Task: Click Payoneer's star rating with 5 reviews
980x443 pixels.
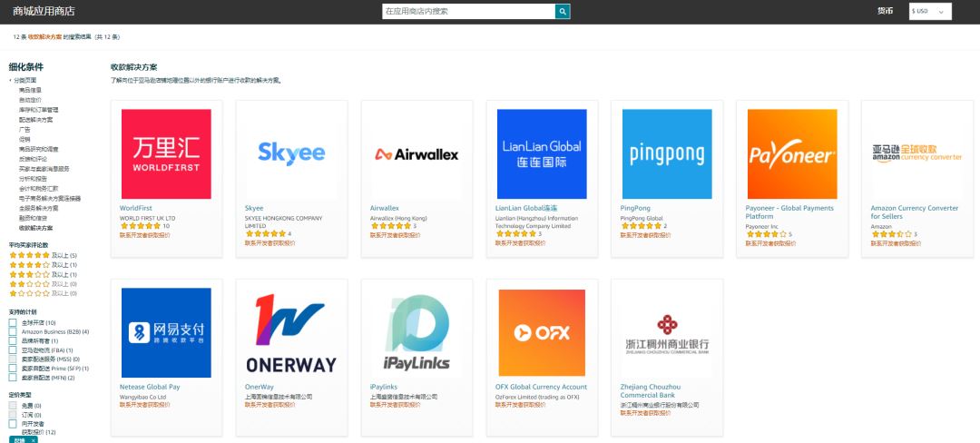Action: click(769, 233)
